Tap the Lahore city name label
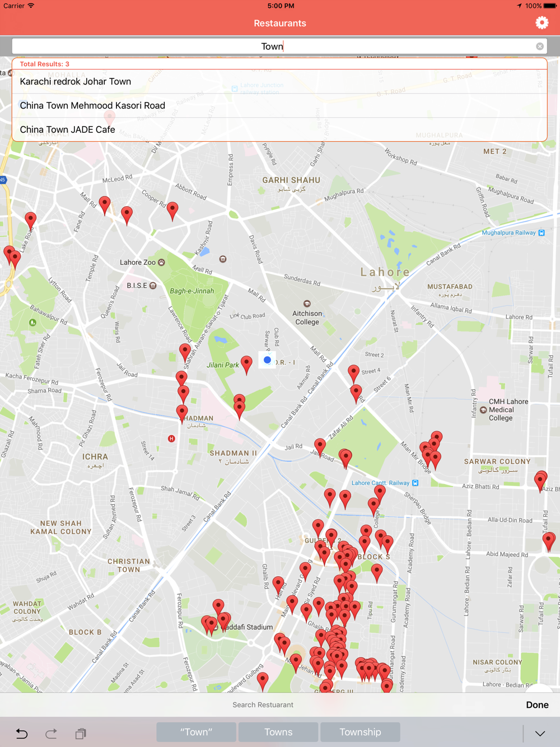This screenshot has height=747, width=560. (x=385, y=273)
